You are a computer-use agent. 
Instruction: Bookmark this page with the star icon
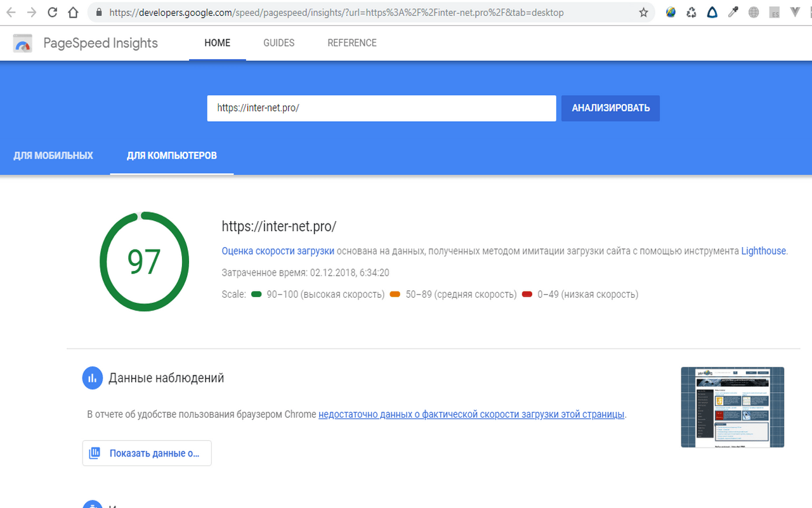click(x=643, y=12)
